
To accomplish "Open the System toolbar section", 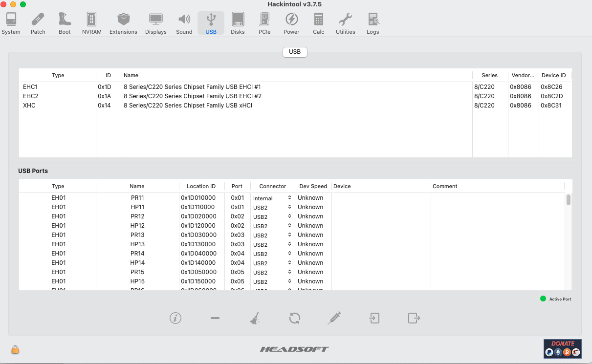I will click(x=11, y=23).
